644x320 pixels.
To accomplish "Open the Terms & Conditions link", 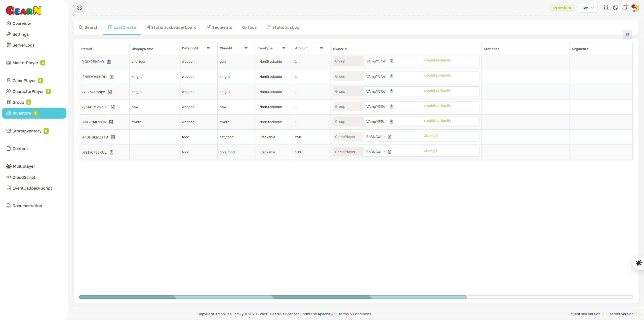I will [x=355, y=314].
